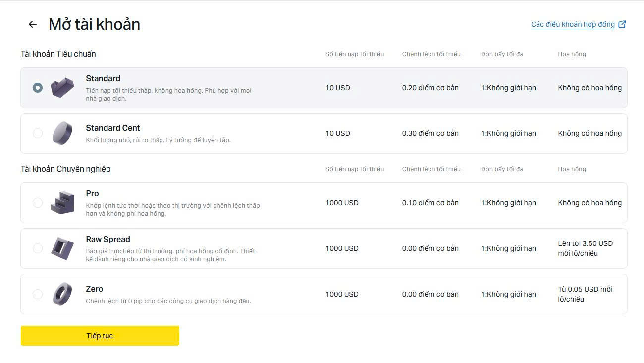Choose the Raw Spread radio button
This screenshot has width=644, height=363.
(x=38, y=248)
